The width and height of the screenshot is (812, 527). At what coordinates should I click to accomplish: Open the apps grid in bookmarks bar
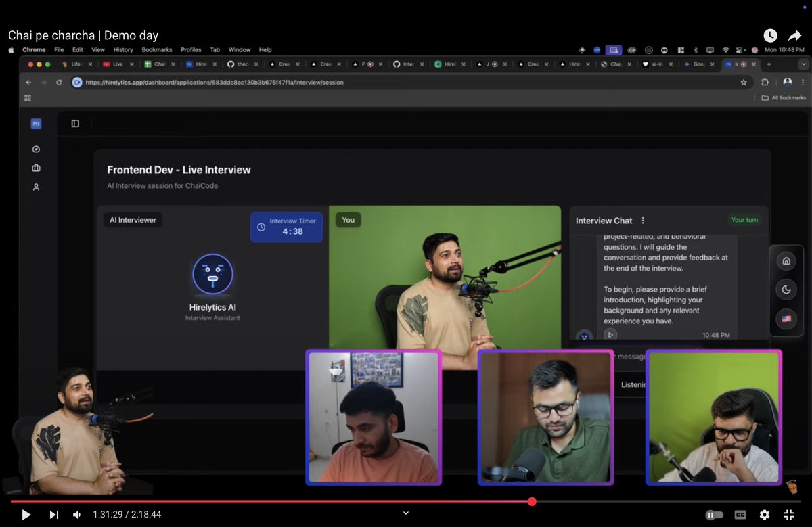28,98
